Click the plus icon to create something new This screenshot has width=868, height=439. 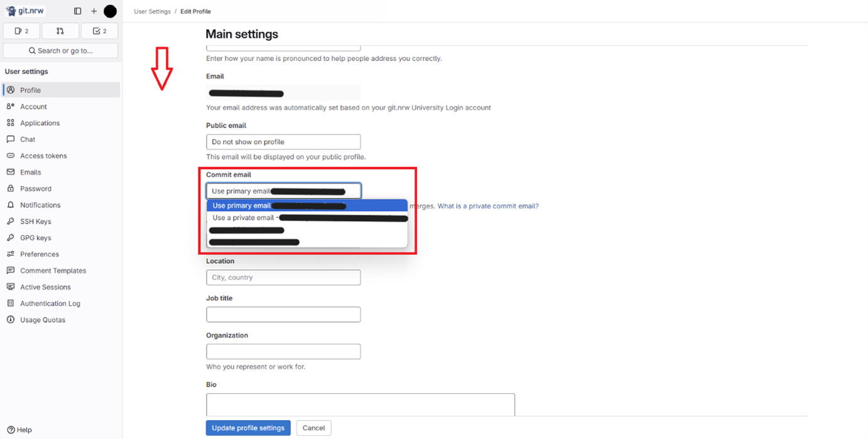(x=93, y=11)
